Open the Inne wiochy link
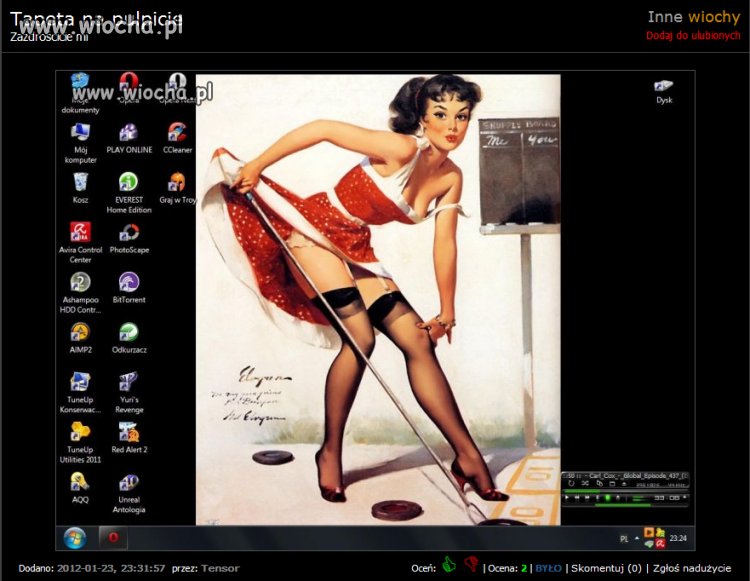The height and width of the screenshot is (581, 750). (694, 17)
